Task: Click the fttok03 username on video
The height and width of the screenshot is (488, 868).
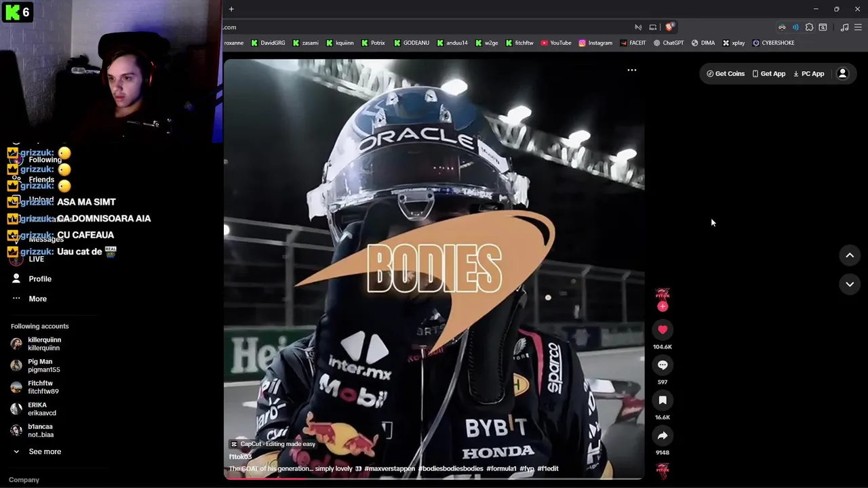Action: tap(240, 457)
